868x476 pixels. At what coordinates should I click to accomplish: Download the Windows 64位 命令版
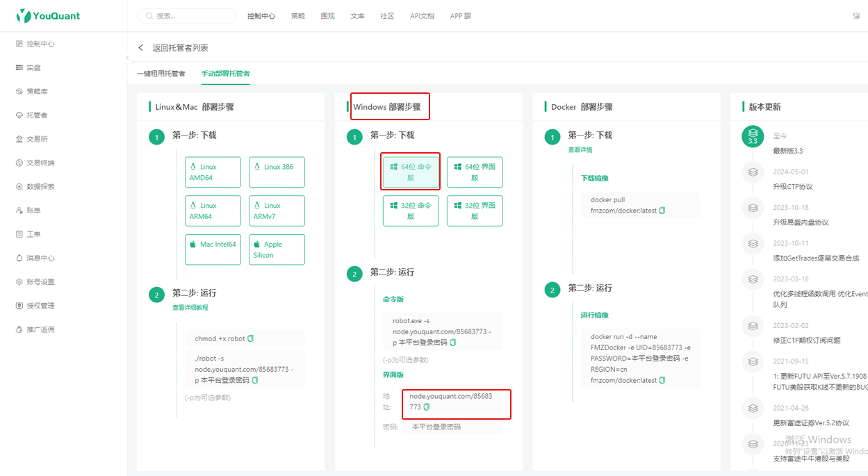coord(411,172)
